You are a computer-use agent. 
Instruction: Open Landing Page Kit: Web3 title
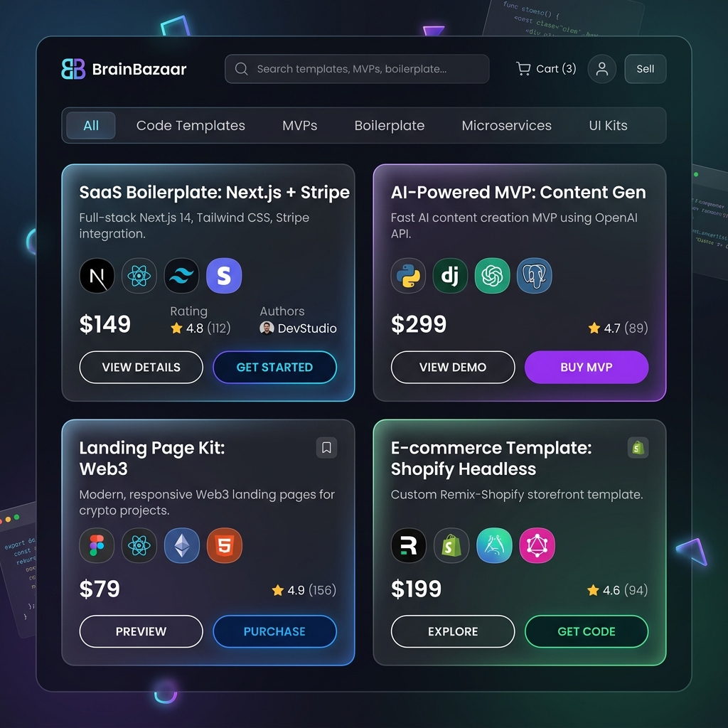point(152,459)
